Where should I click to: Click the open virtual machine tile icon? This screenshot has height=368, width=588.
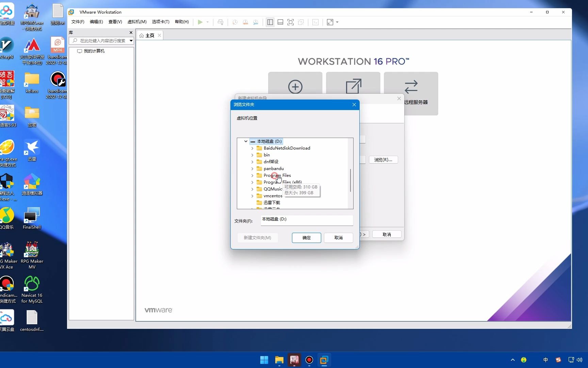pos(353,86)
